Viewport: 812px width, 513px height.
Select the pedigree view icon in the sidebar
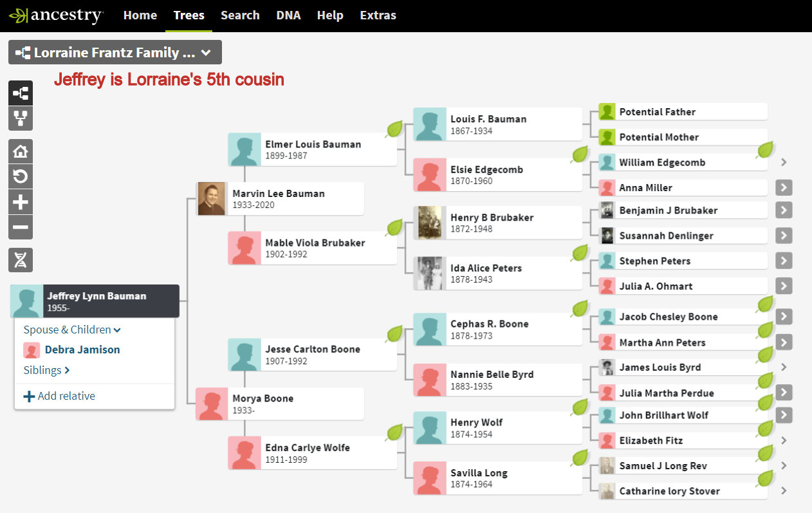pyautogui.click(x=21, y=93)
